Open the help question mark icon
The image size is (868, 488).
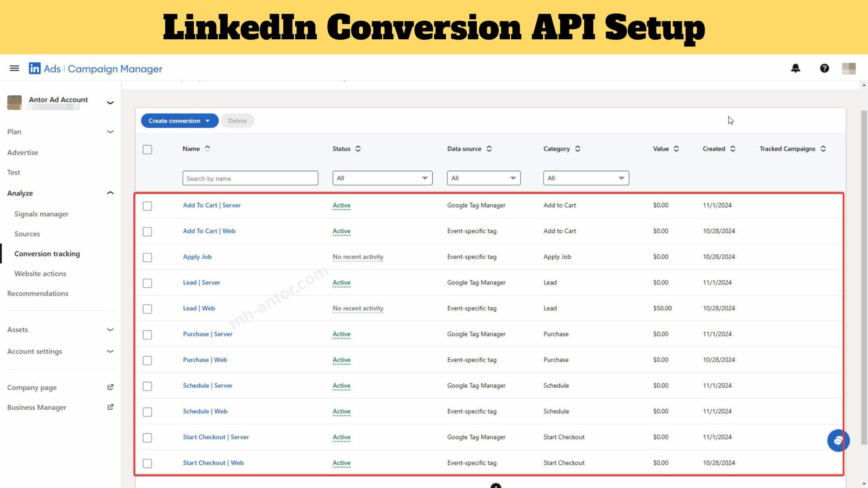coord(824,68)
